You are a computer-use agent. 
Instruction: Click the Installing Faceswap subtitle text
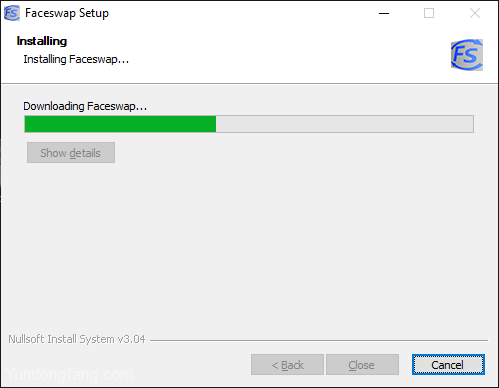[76, 59]
